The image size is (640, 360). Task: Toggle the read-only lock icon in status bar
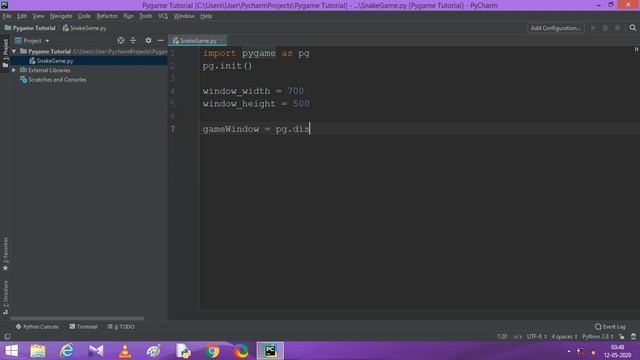tap(621, 337)
